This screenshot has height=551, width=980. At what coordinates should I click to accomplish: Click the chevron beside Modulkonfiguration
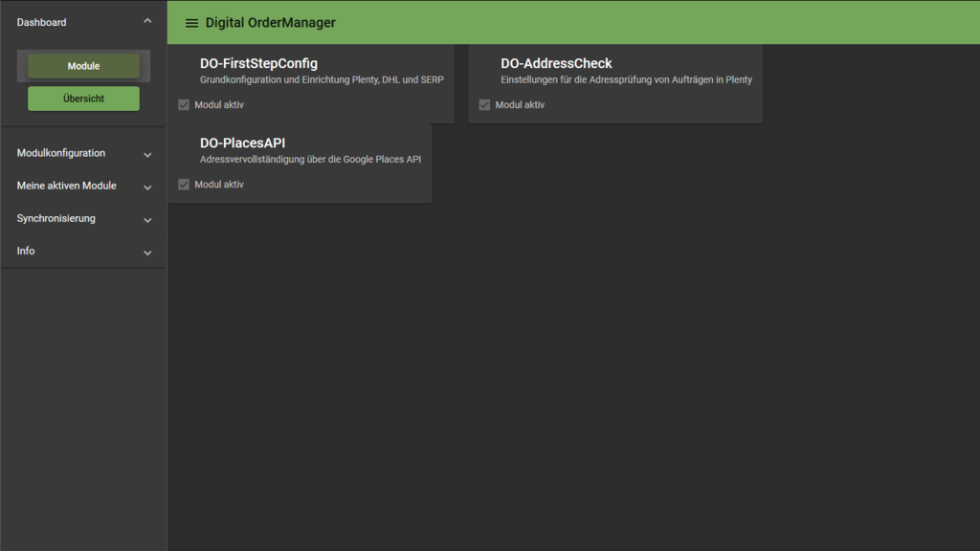(x=147, y=155)
